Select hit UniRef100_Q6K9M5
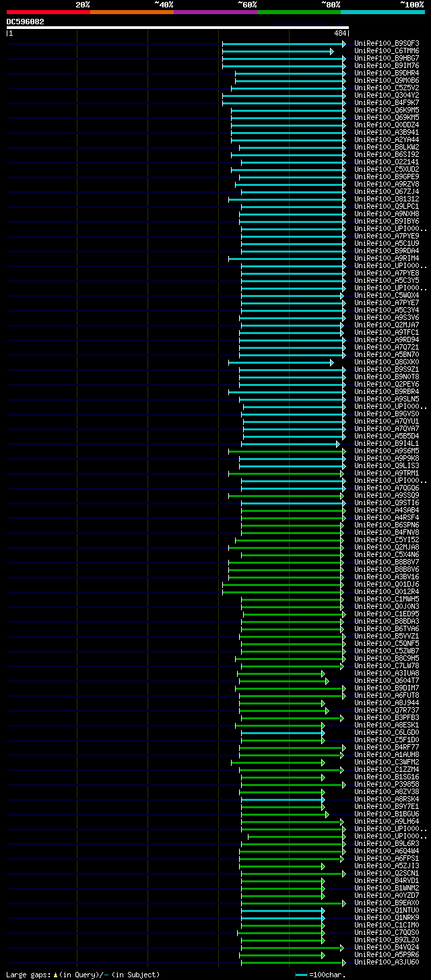431x980 pixels. tap(387, 110)
